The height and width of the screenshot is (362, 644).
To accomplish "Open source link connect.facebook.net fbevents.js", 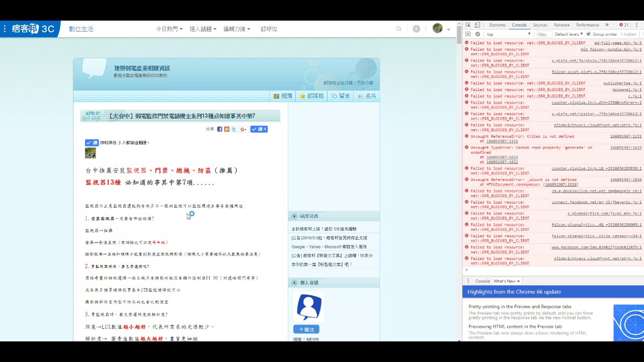I will [597, 202].
